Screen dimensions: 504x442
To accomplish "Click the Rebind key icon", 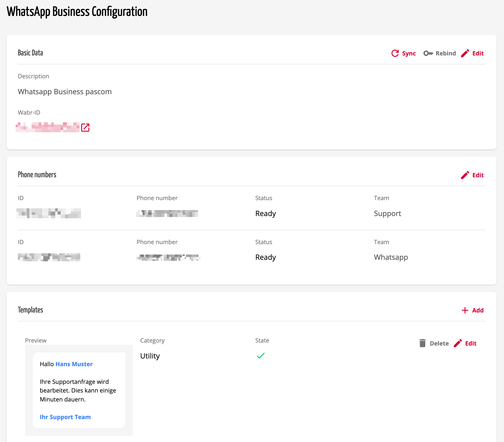I will pyautogui.click(x=428, y=53).
